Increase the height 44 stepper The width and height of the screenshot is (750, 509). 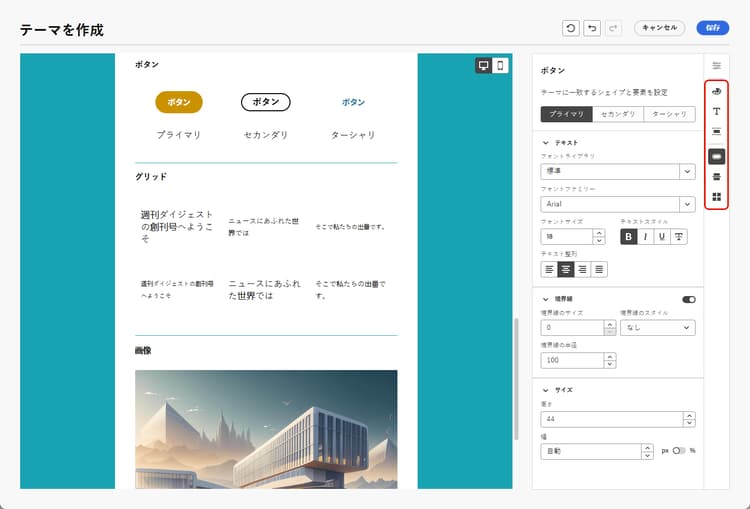[x=689, y=415]
